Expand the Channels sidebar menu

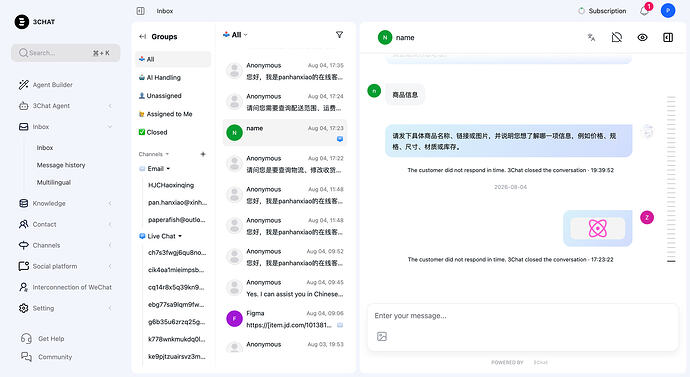tap(66, 245)
